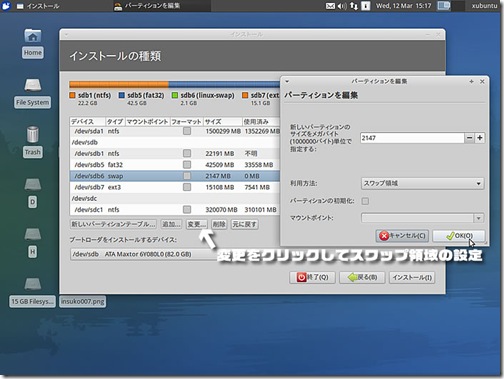
Task: Select the /dev/sdb7 ext3 row
Action: [175, 187]
